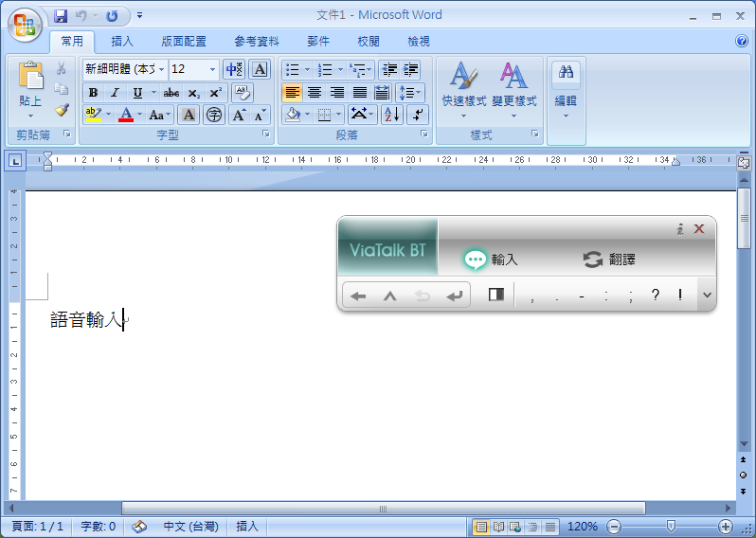The width and height of the screenshot is (756, 538).
Task: Click the enclosed character 字 icon
Action: [214, 115]
